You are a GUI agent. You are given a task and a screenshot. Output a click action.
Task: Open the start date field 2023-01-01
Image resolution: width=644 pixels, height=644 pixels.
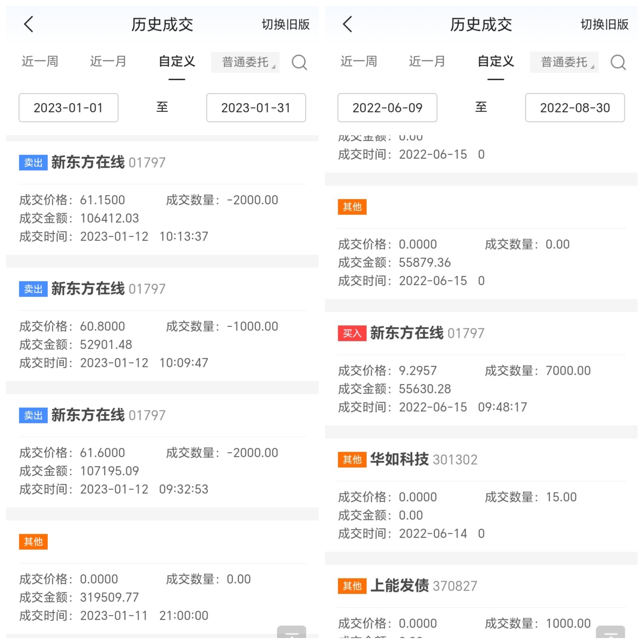68,108
